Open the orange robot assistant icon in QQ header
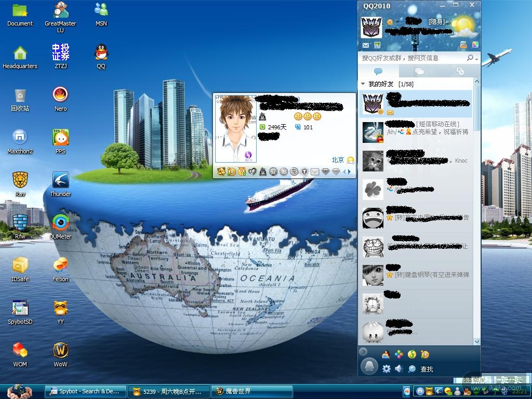 [463, 45]
